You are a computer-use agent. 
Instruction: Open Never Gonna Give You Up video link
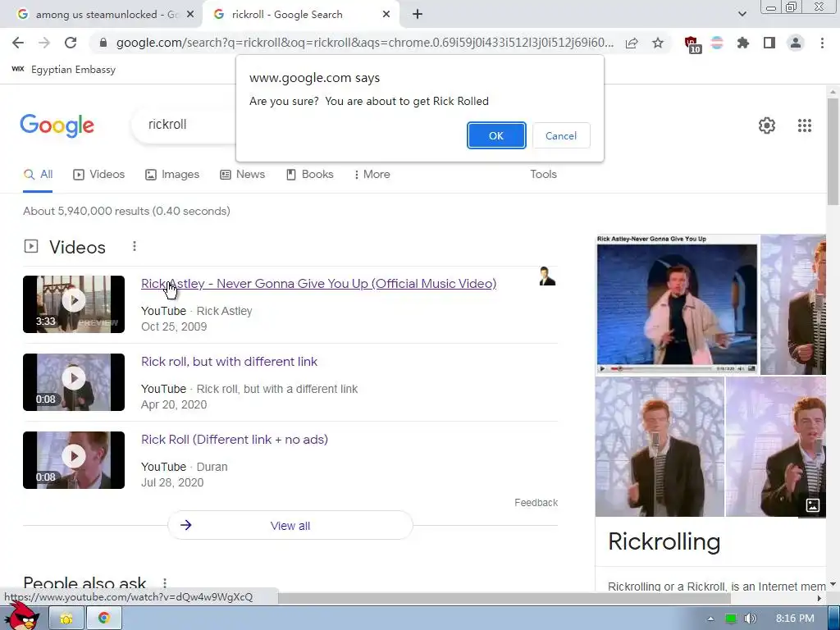(x=319, y=283)
